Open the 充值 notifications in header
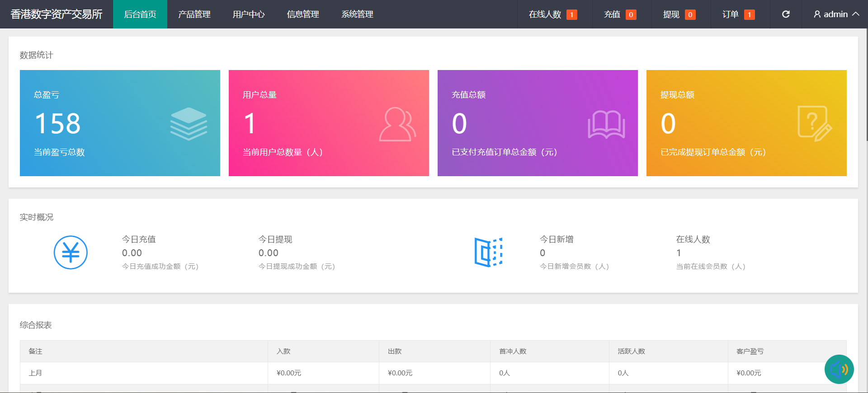 click(620, 14)
